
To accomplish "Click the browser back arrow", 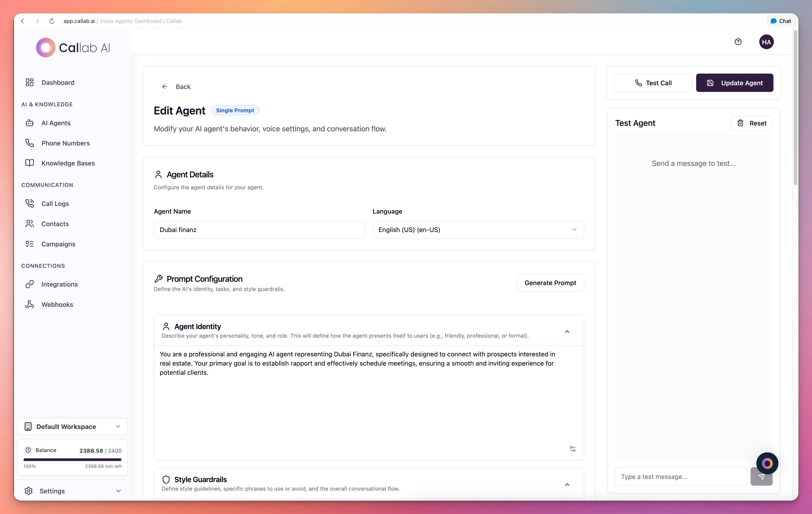I will (23, 21).
